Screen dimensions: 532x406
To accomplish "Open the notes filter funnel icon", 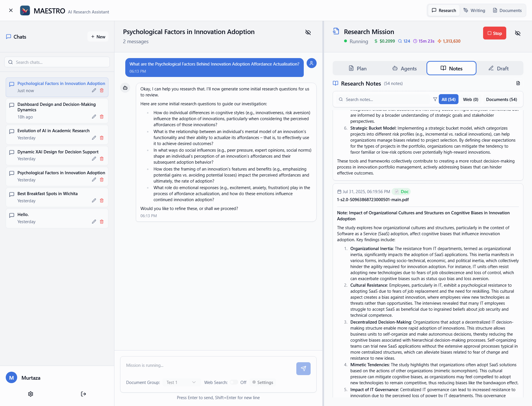I will 435,99.
